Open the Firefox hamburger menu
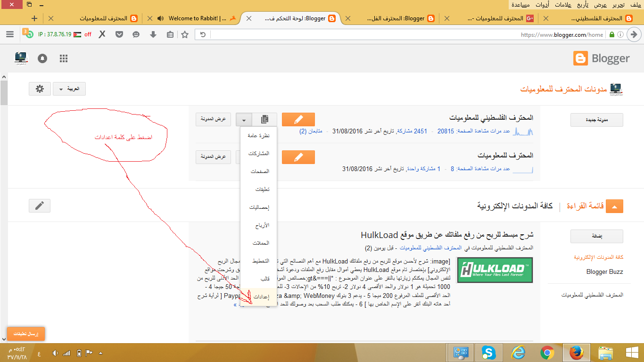644x362 pixels. point(10,34)
